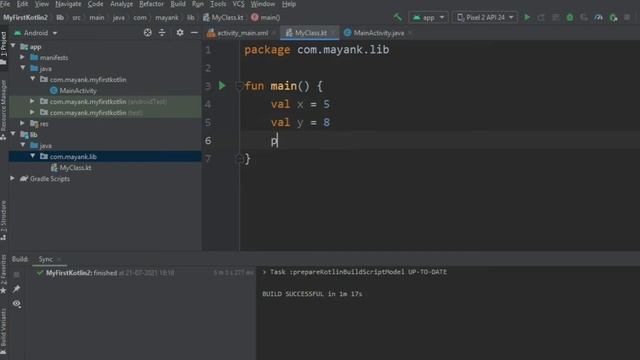Open the Refactor menu

(151, 4)
